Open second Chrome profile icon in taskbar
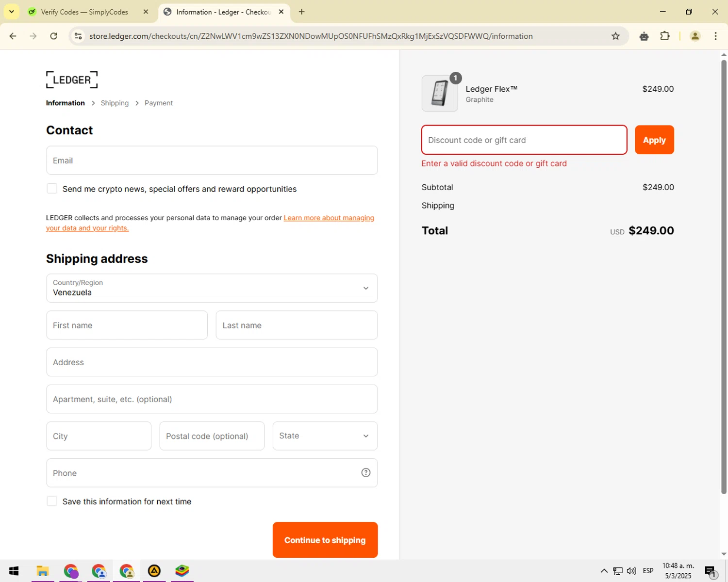Screen dimensions: 728x582 point(99,571)
